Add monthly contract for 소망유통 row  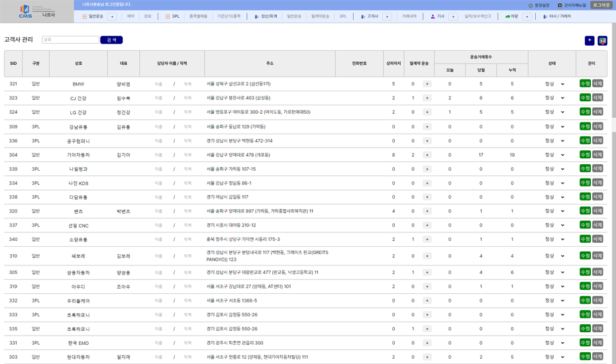point(427,239)
